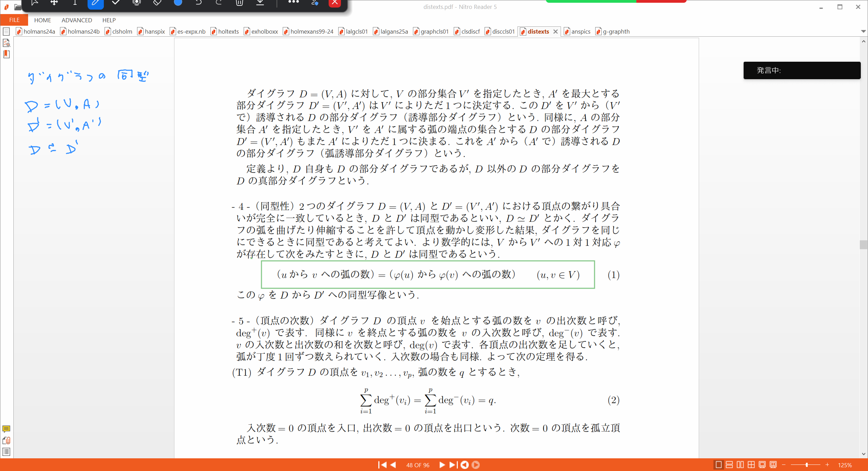The width and height of the screenshot is (868, 471).
Task: Switch to the exholboxx document tab
Action: pos(261,32)
